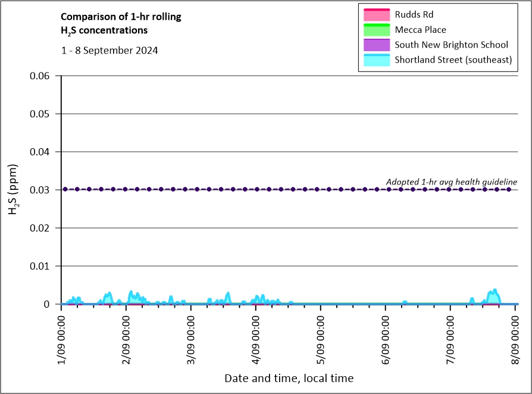Image resolution: width=532 pixels, height=394 pixels.
Task: Select the South New Brighton School label
Action: point(451,45)
